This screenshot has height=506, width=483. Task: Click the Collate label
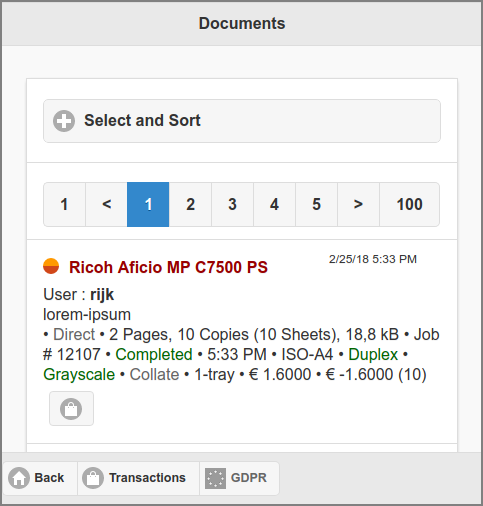point(154,374)
